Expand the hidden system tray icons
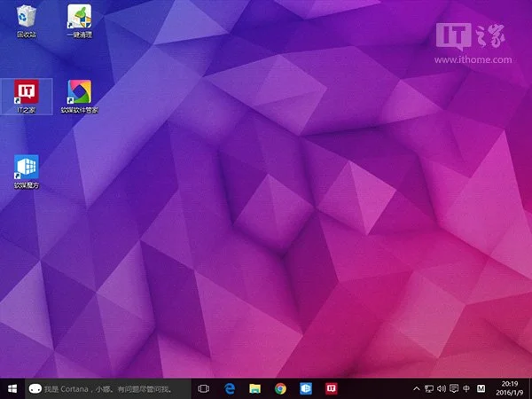The width and height of the screenshot is (532, 399). pyautogui.click(x=417, y=388)
